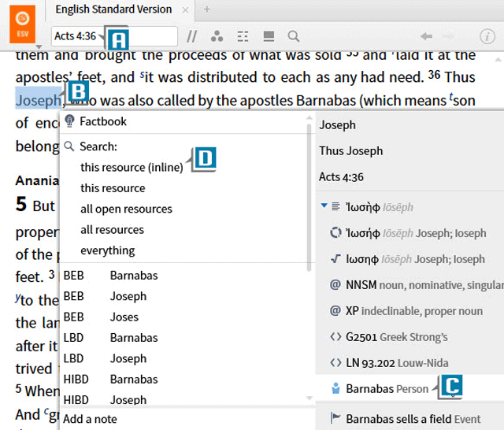The image size is (504, 430).
Task: Click Add a note
Action: pos(90,418)
